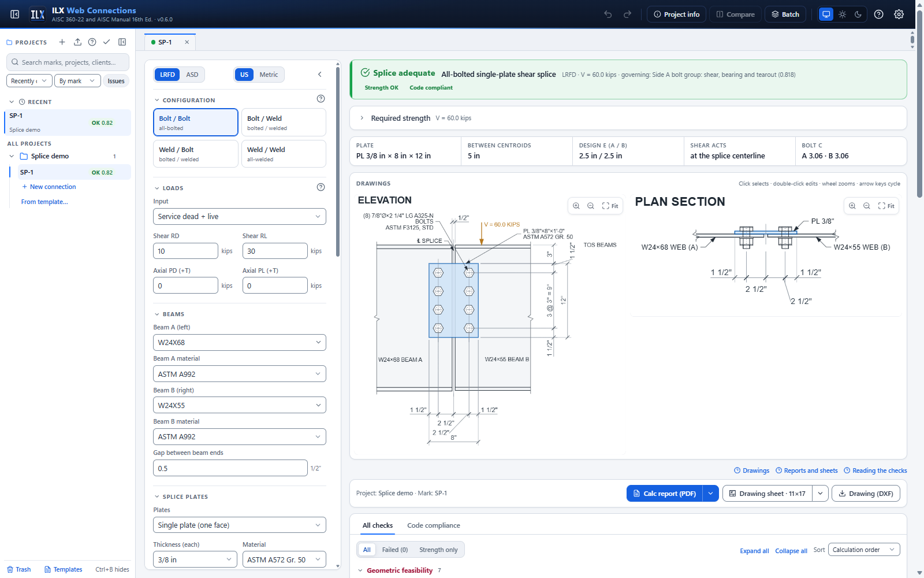Expand the Required strength row

click(628, 118)
